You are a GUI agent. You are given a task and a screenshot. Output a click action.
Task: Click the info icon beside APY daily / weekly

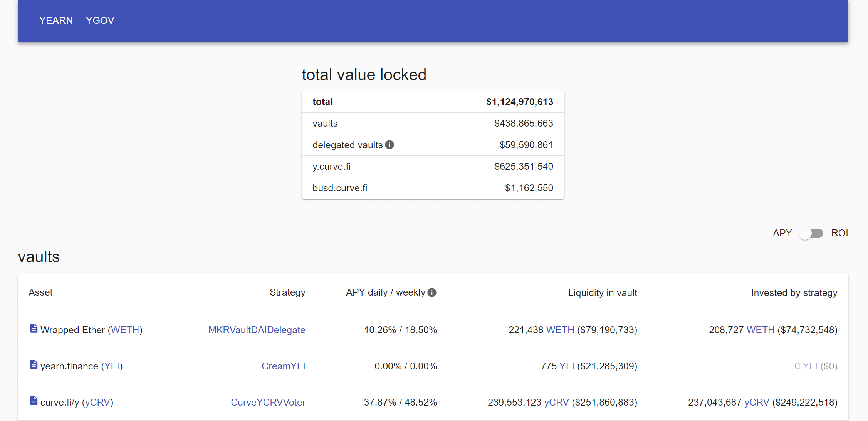pos(432,292)
